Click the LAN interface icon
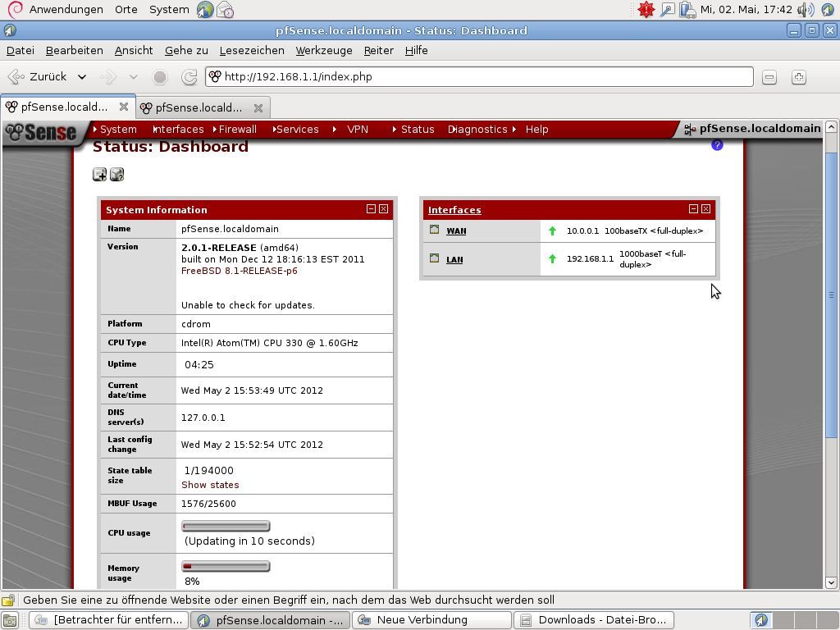Image resolution: width=840 pixels, height=630 pixels. click(x=435, y=258)
